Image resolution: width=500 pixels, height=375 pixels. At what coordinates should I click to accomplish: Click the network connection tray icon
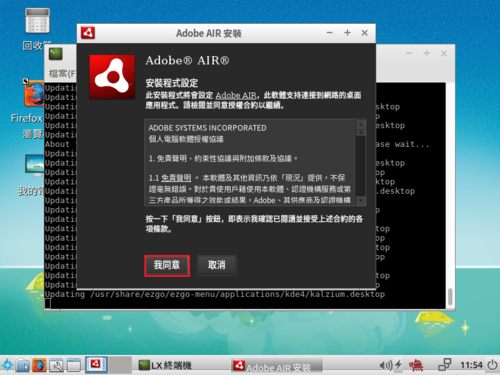click(x=445, y=365)
